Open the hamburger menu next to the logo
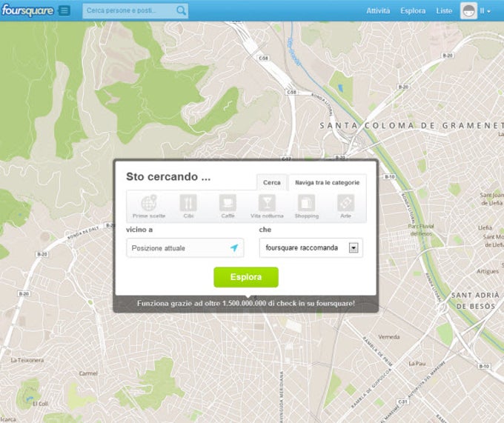The height and width of the screenshot is (423, 504). pos(64,10)
